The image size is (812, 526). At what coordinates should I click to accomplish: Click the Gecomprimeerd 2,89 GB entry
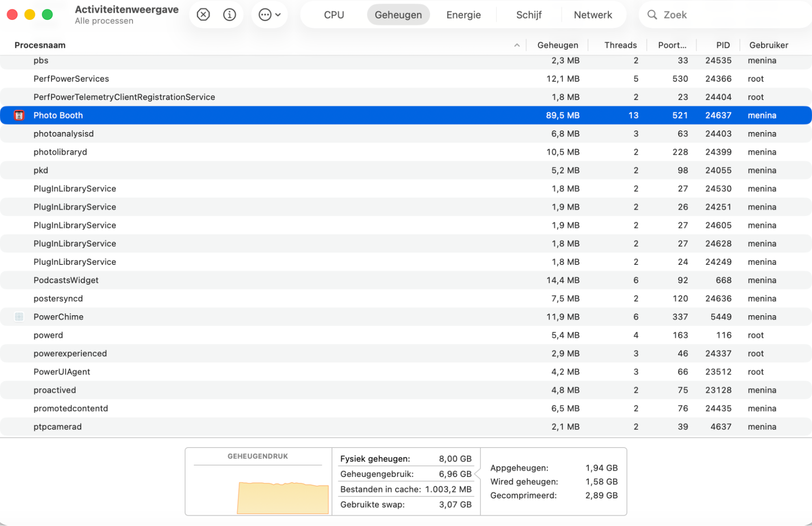(x=554, y=496)
